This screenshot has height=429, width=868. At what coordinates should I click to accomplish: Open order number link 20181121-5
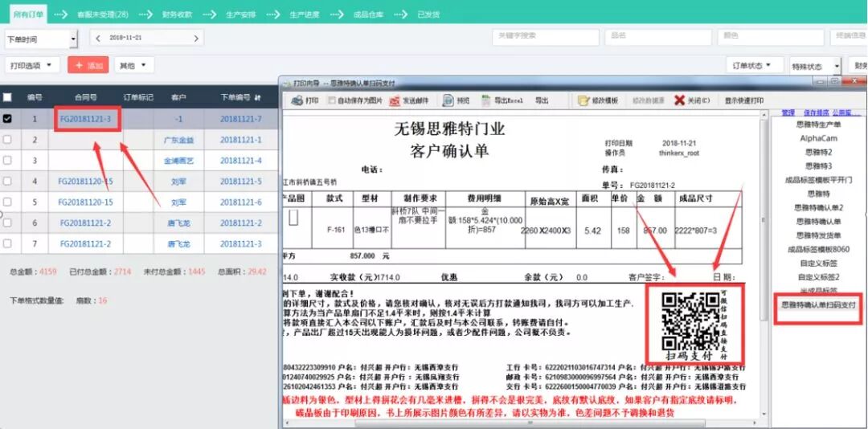241,181
